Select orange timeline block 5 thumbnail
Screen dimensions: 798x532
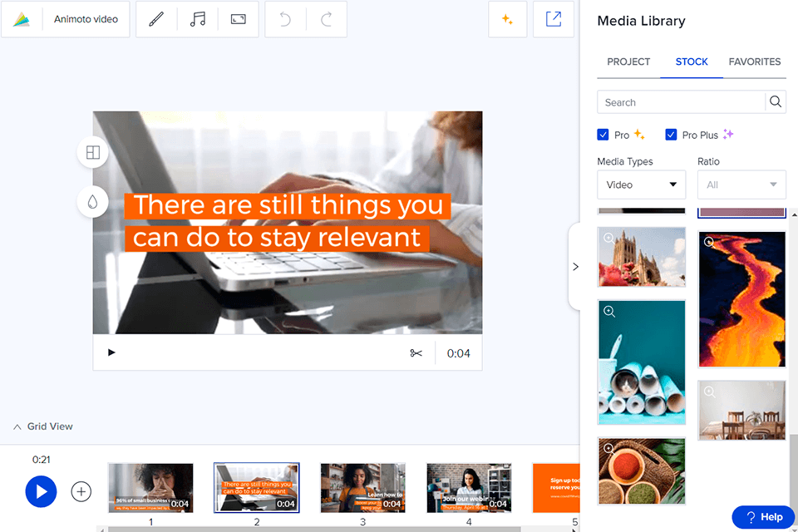click(556, 488)
